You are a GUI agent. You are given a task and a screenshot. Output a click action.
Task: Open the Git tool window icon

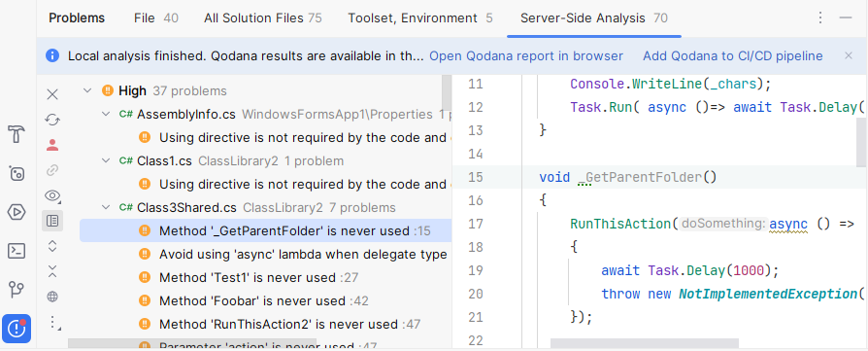(17, 290)
